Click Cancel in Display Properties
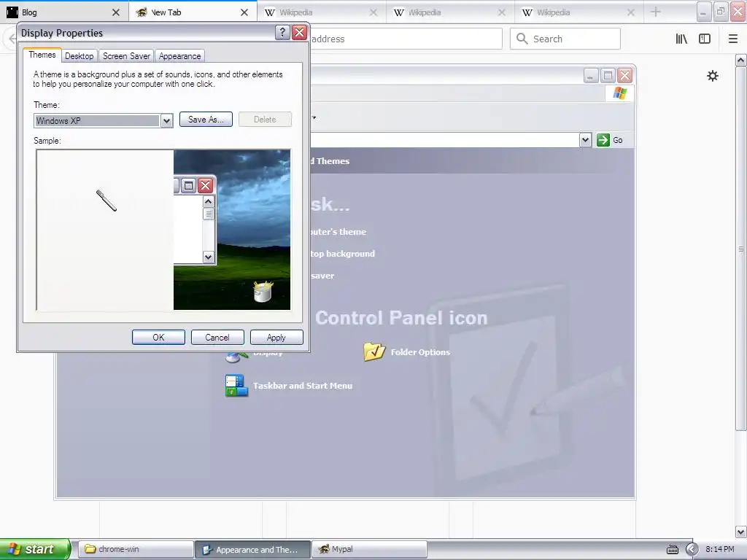The width and height of the screenshot is (747, 560). (217, 337)
